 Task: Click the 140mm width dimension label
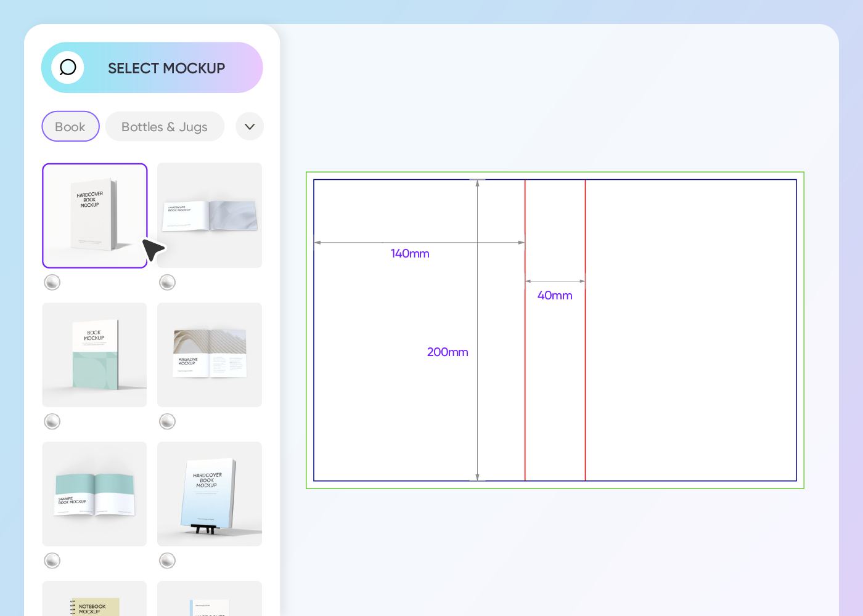click(x=410, y=254)
